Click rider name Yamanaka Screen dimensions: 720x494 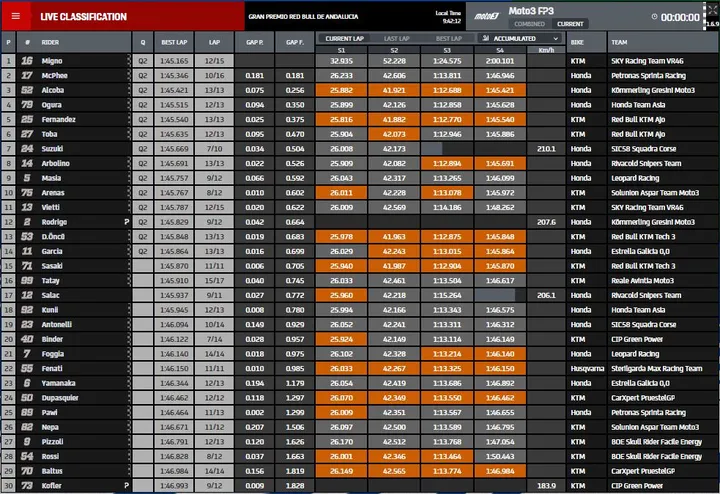click(x=58, y=383)
